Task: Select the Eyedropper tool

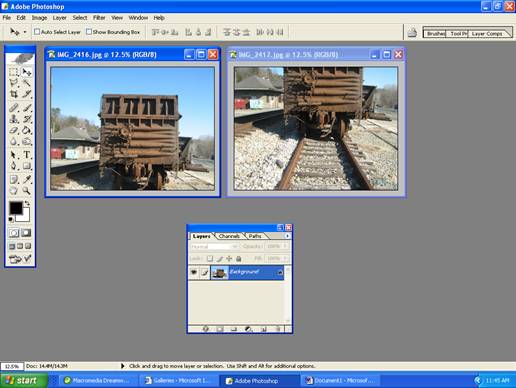Action: [x=27, y=180]
